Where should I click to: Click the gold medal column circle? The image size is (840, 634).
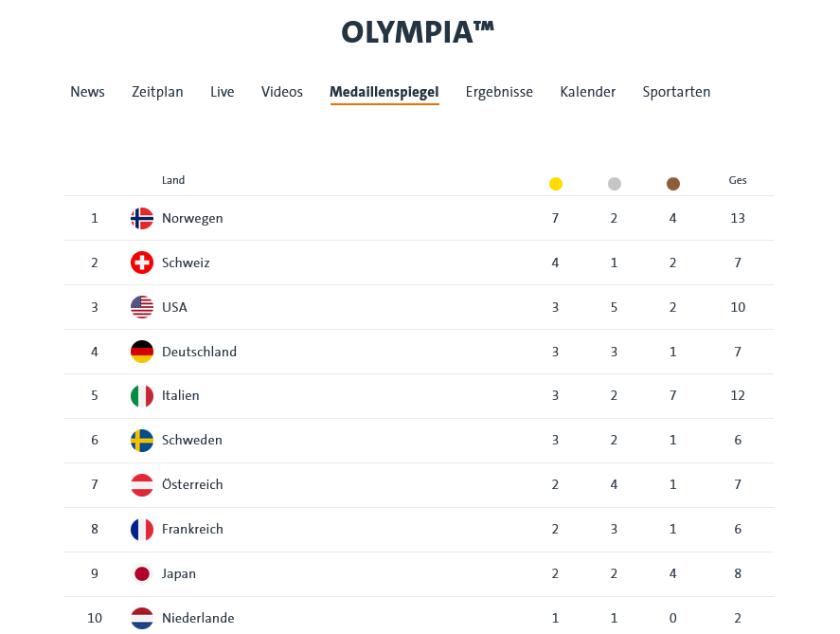coord(556,184)
